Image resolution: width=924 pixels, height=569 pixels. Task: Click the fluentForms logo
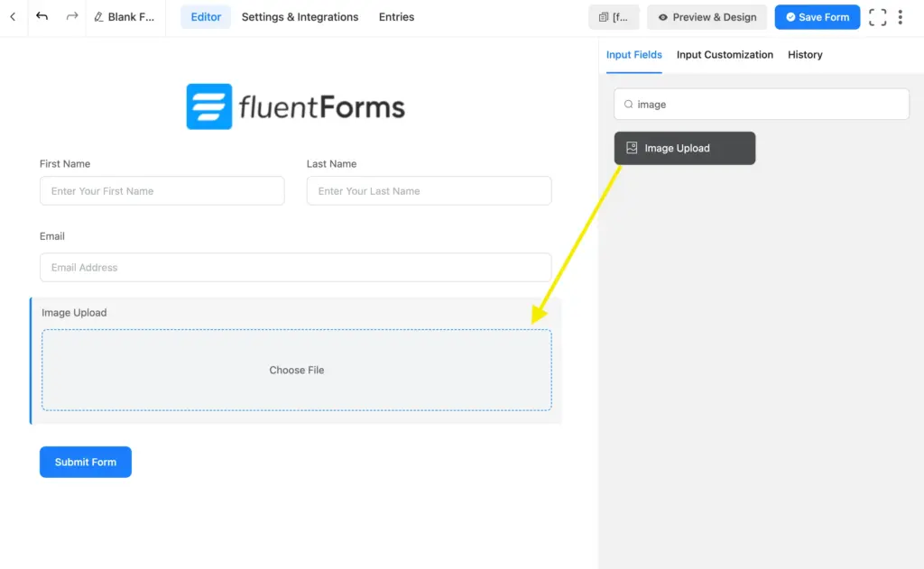pos(296,107)
